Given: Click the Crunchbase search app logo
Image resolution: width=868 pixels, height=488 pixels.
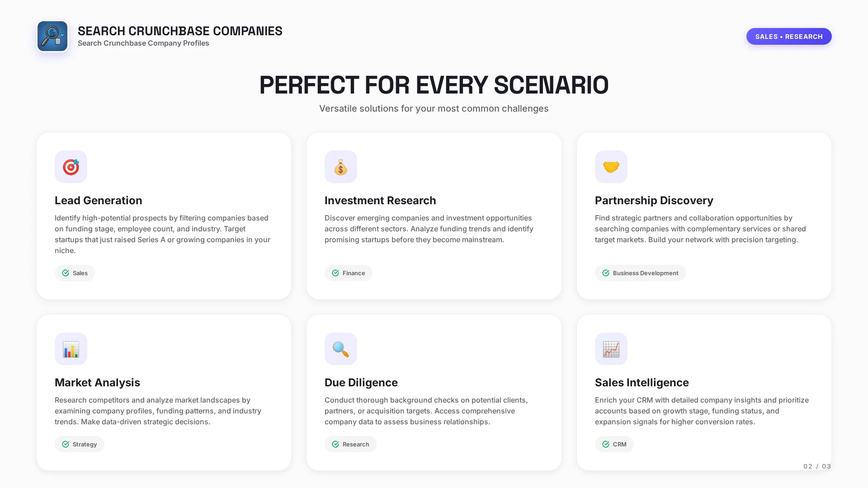Looking at the screenshot, I should point(52,36).
